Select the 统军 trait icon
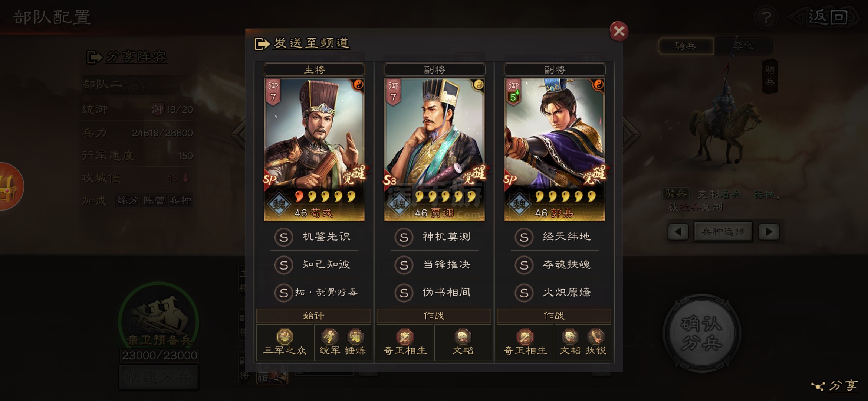Viewport: 868px width, 401px height. click(329, 337)
